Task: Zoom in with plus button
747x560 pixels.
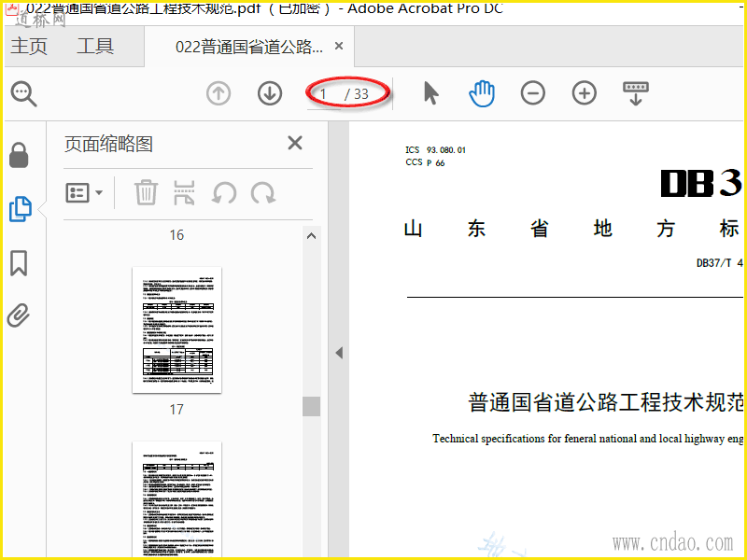Action: click(585, 92)
